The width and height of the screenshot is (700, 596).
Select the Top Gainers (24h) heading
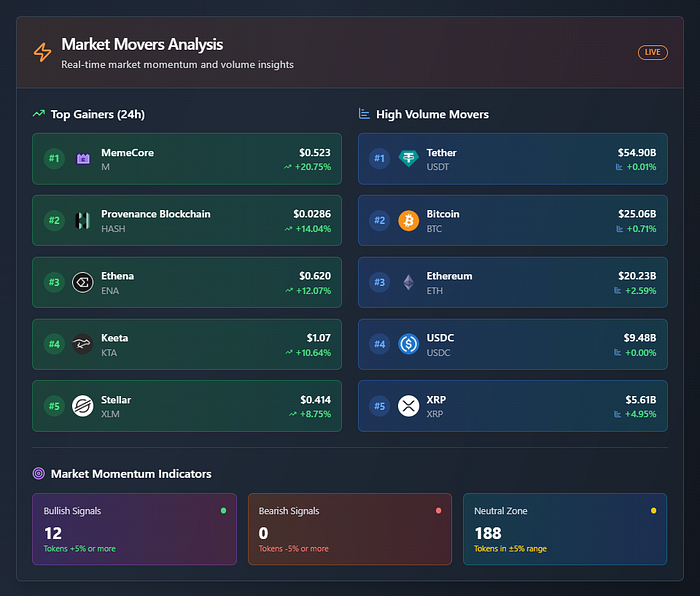click(x=98, y=114)
